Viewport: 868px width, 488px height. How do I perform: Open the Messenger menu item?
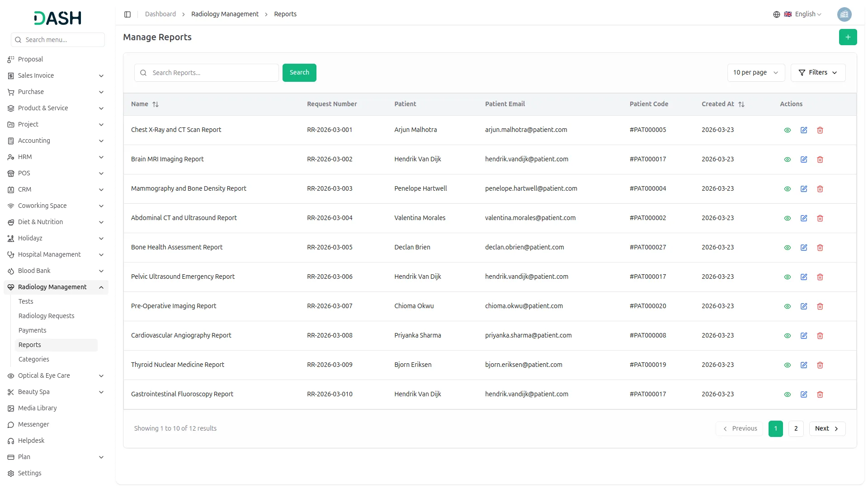(x=56, y=425)
